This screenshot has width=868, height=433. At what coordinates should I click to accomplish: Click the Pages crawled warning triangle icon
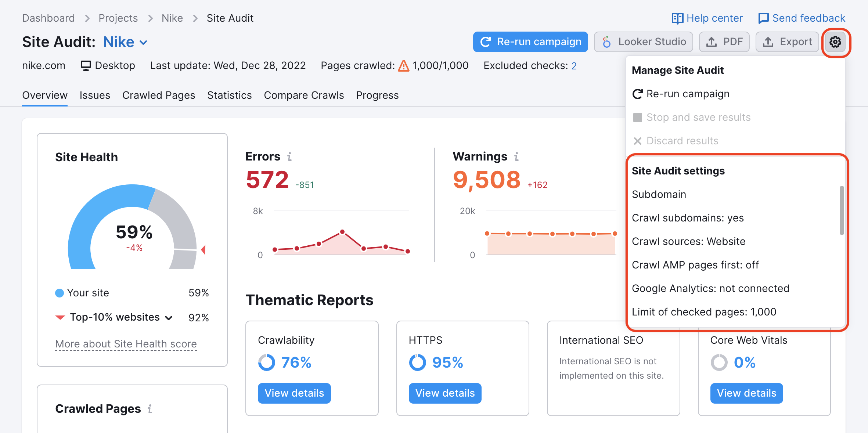tap(404, 66)
